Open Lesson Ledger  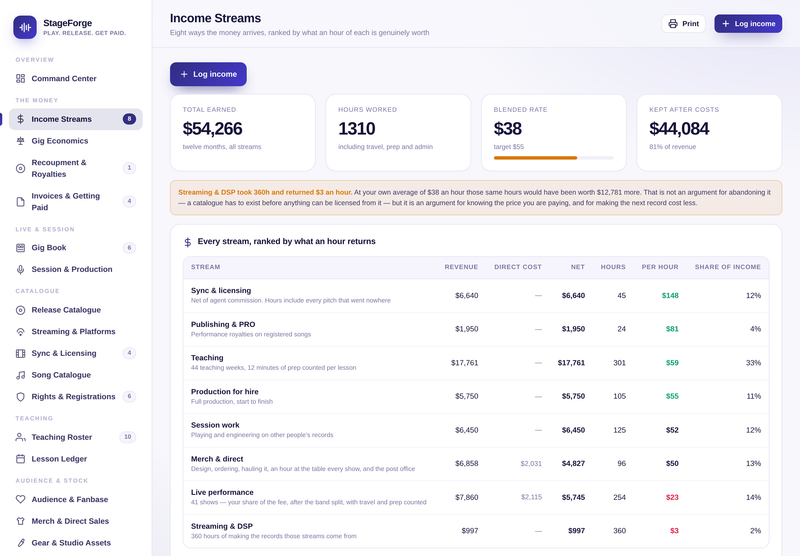(76, 459)
